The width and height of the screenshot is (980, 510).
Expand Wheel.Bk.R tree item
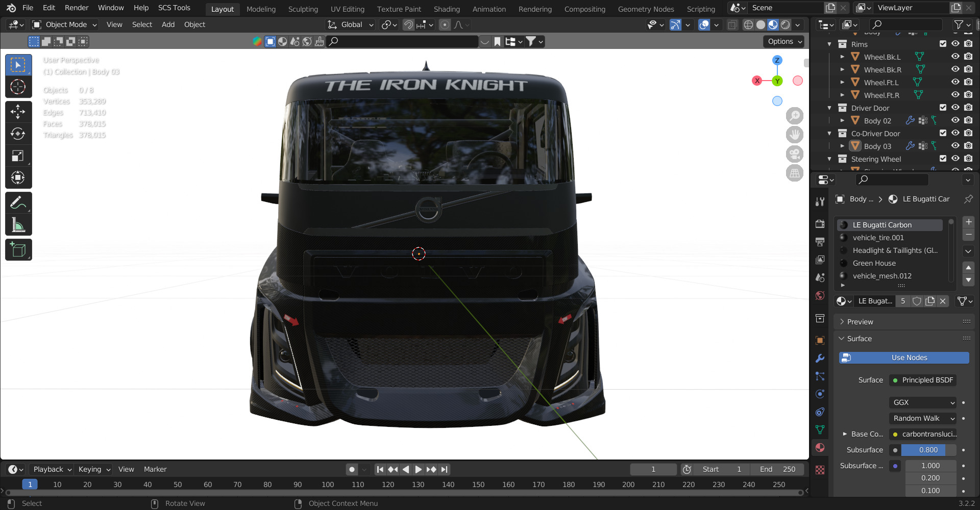pyautogui.click(x=842, y=69)
